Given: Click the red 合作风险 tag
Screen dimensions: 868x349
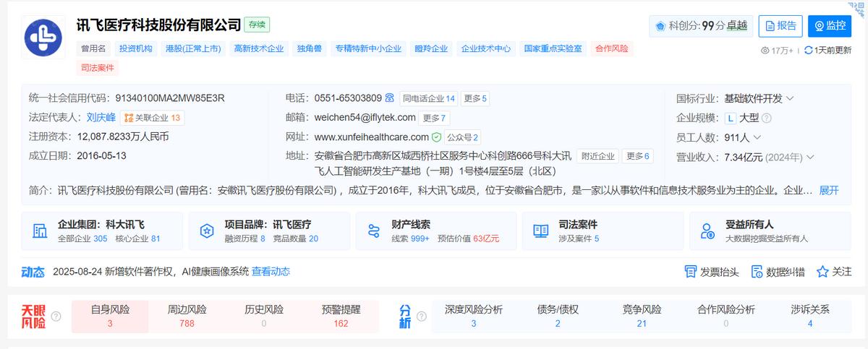Looking at the screenshot, I should tap(612, 49).
